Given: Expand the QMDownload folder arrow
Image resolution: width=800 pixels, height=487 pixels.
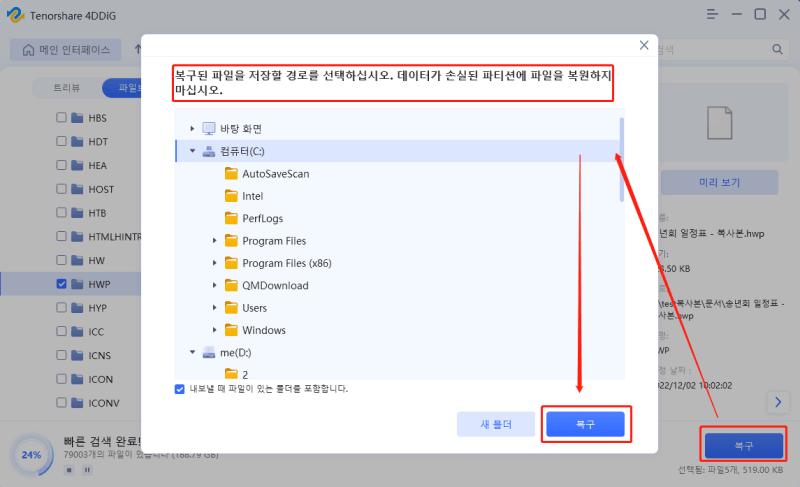Looking at the screenshot, I should pos(214,286).
